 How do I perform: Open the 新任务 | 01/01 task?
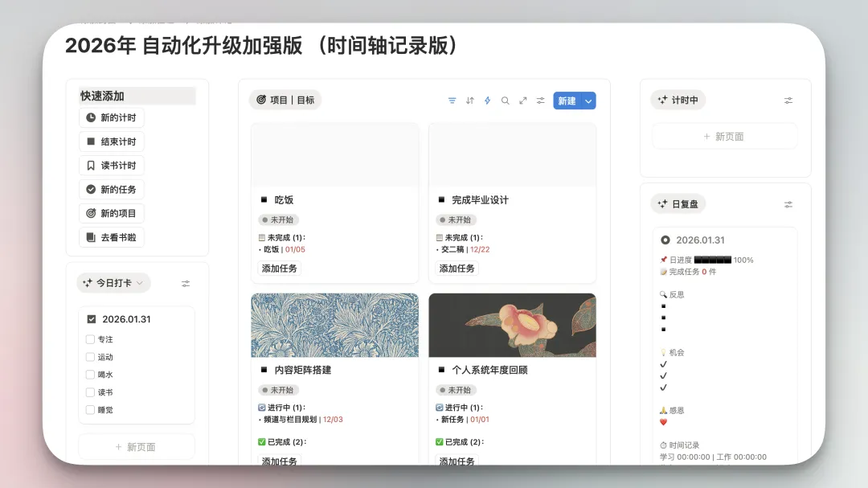click(x=465, y=420)
